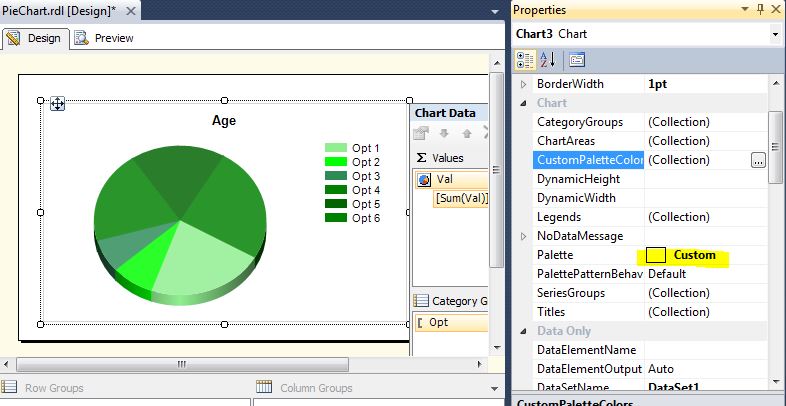Click the Age chart title

[224, 121]
